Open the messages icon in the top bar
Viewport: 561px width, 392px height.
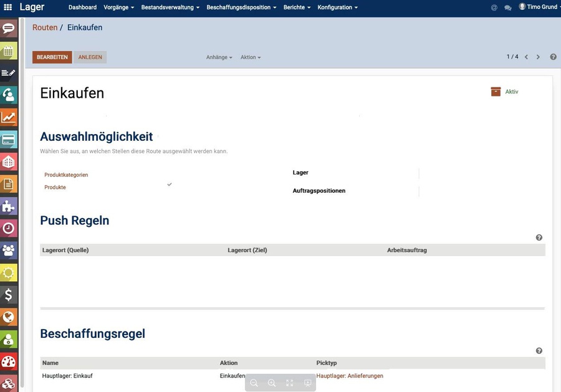pos(507,7)
